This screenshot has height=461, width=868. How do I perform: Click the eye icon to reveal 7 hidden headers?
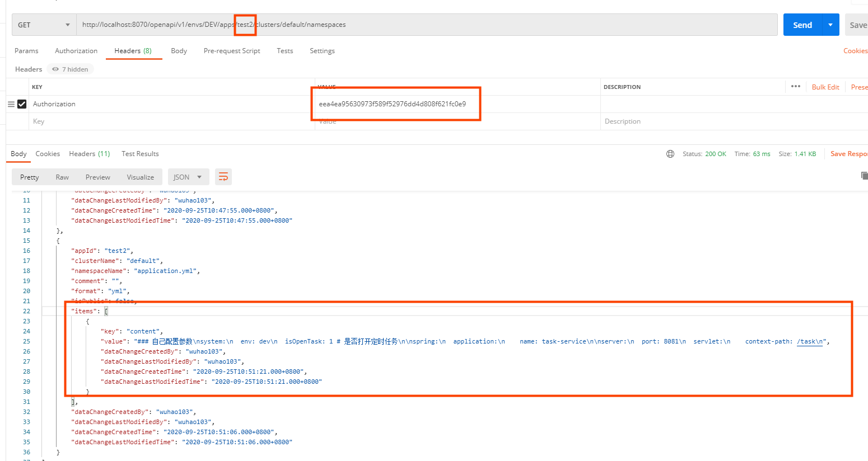coord(54,69)
